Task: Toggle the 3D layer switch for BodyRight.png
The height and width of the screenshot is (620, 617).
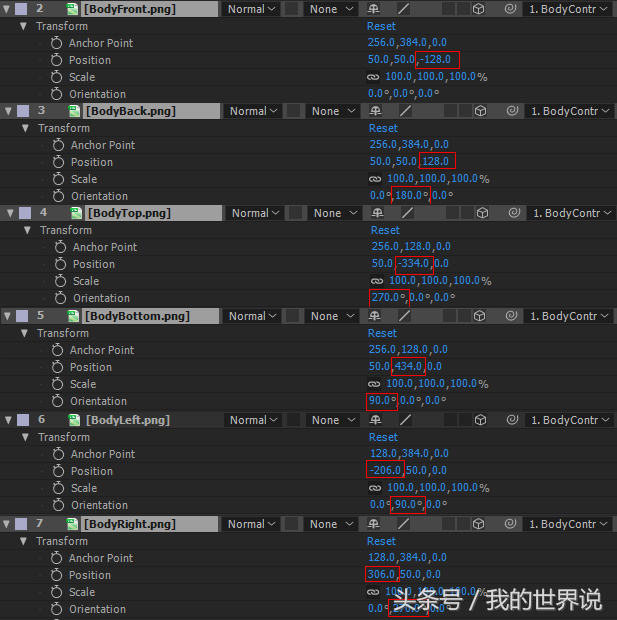Action: pyautogui.click(x=480, y=524)
